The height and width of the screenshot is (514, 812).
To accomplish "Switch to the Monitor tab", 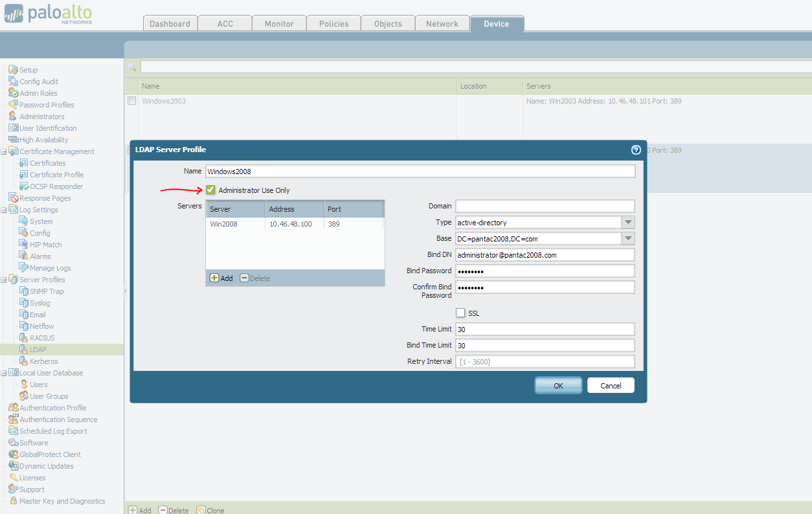I will (279, 24).
